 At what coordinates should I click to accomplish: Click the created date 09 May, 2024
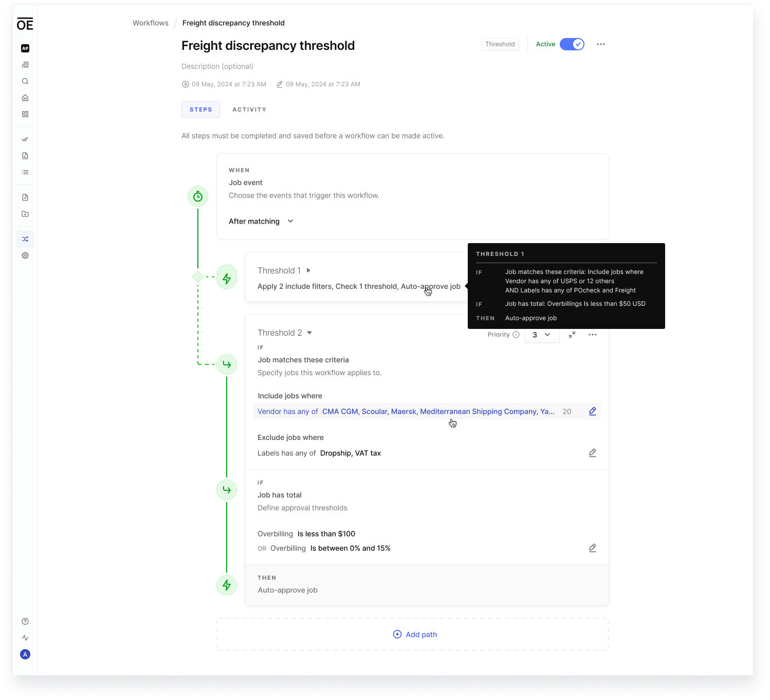(224, 84)
